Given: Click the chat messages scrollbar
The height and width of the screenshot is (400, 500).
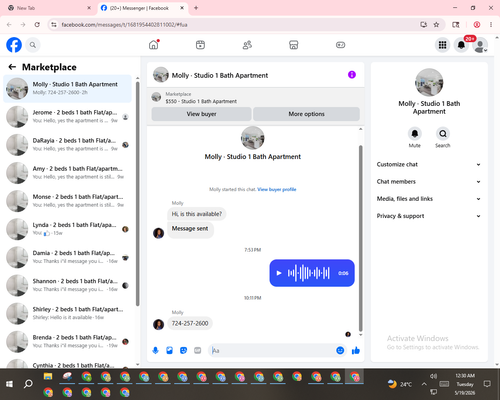Looking at the screenshot, I should tap(360, 238).
